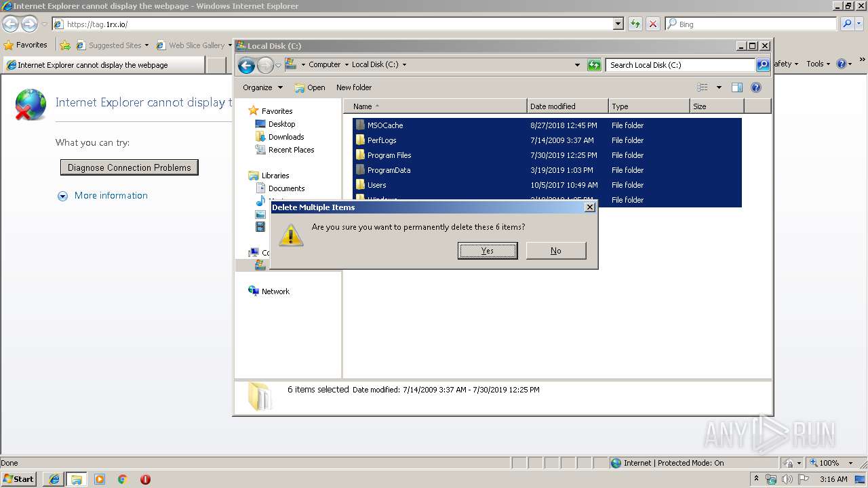The height and width of the screenshot is (488, 868).
Task: Expand dropdown after Local Disk (C:) breadcrumb
Action: (x=405, y=65)
